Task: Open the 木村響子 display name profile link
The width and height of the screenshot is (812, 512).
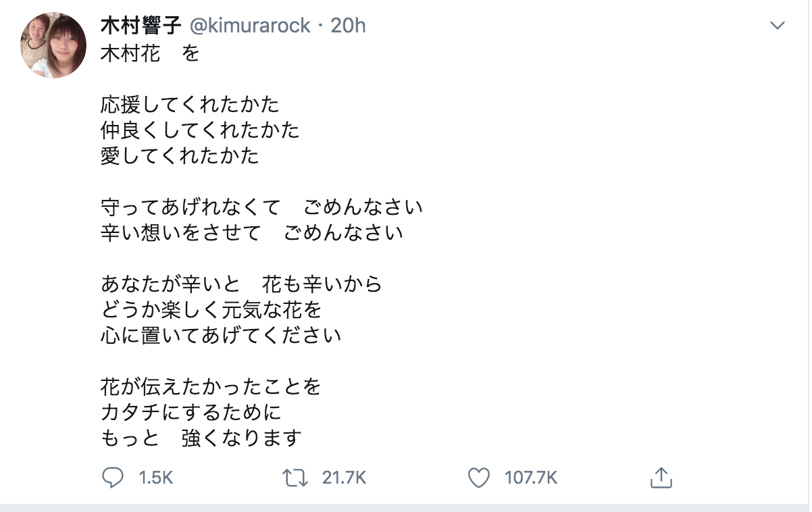Action: 141,26
